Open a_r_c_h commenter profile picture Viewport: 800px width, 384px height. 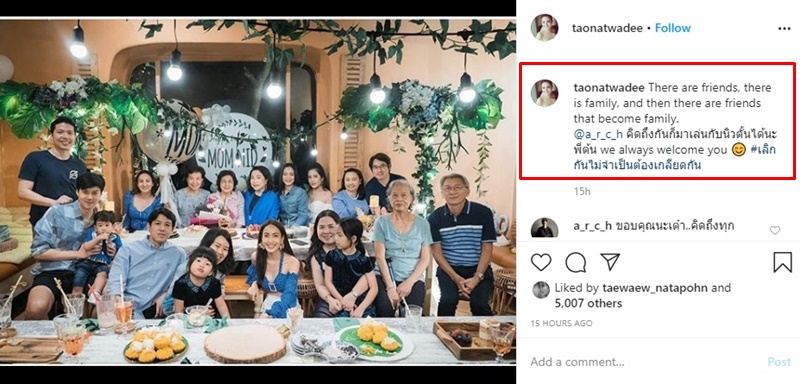click(x=544, y=228)
